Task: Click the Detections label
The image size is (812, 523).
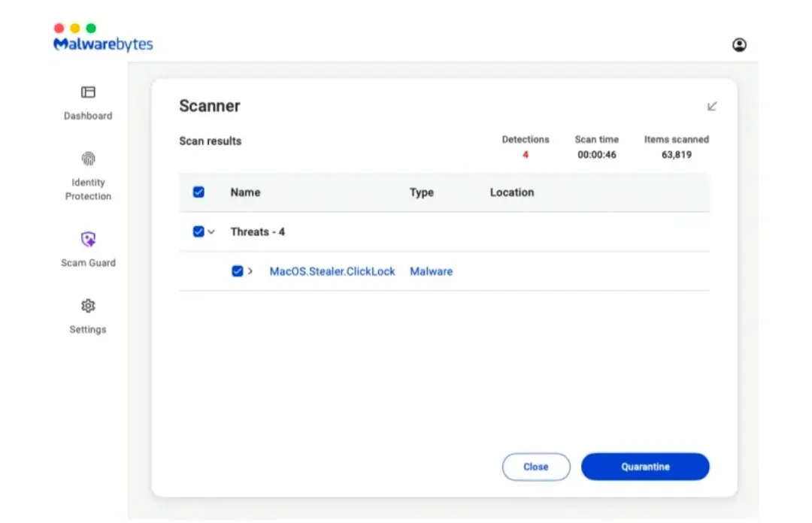Action: tap(525, 139)
